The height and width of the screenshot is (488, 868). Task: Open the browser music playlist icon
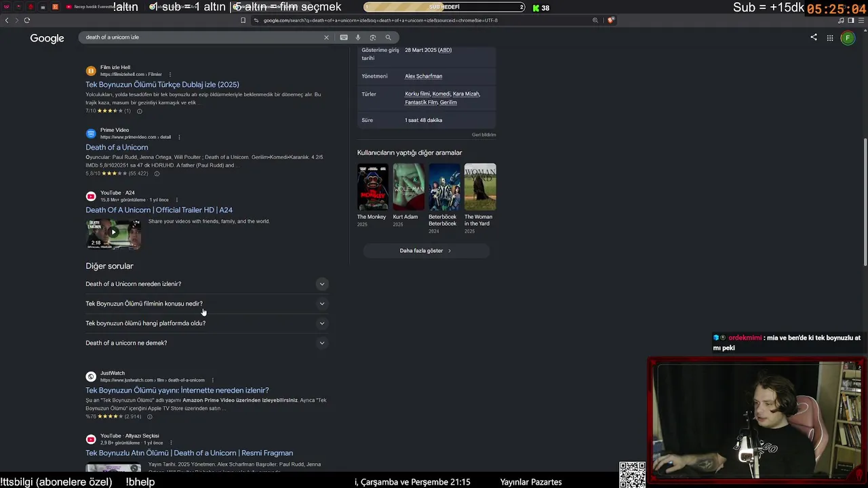tap(842, 20)
